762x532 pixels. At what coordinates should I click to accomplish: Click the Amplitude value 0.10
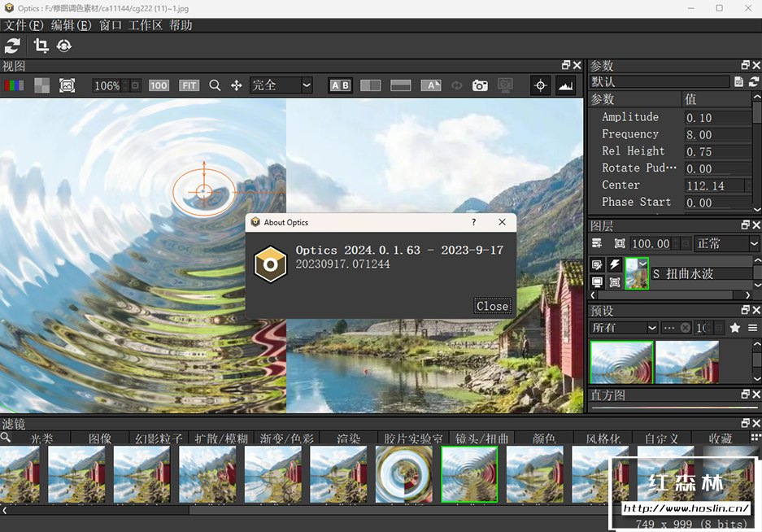[x=718, y=118]
